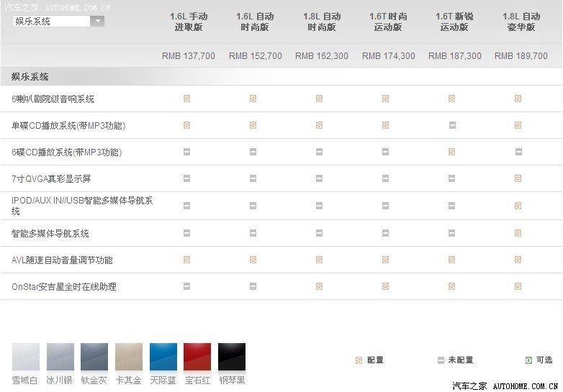Image resolution: width=563 pixels, height=392 pixels.
Task: Choose the 冰川银 color swatch
Action: click(x=60, y=357)
